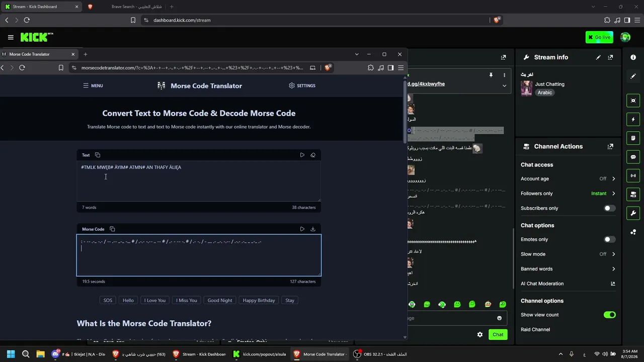Click the morsecodetranslator.com address bar
Image resolution: width=644 pixels, height=362 pixels.
tap(192, 67)
